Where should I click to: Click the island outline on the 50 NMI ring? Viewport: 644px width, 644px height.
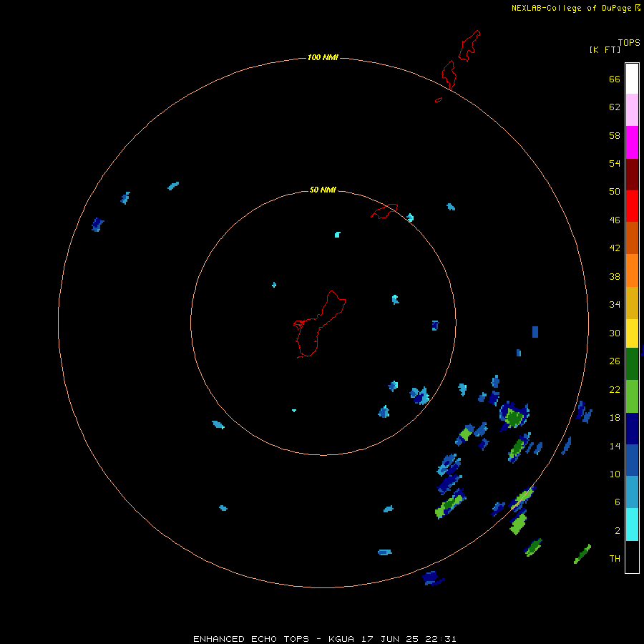(x=384, y=211)
